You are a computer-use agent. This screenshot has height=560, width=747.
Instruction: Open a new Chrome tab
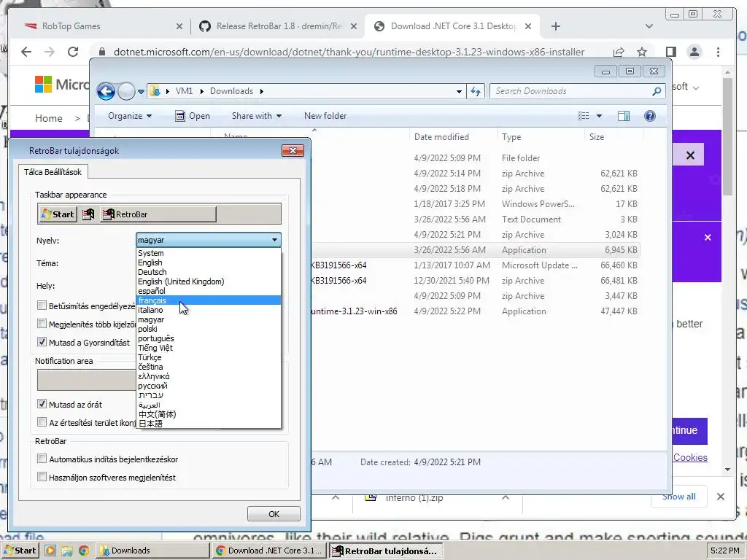(555, 26)
